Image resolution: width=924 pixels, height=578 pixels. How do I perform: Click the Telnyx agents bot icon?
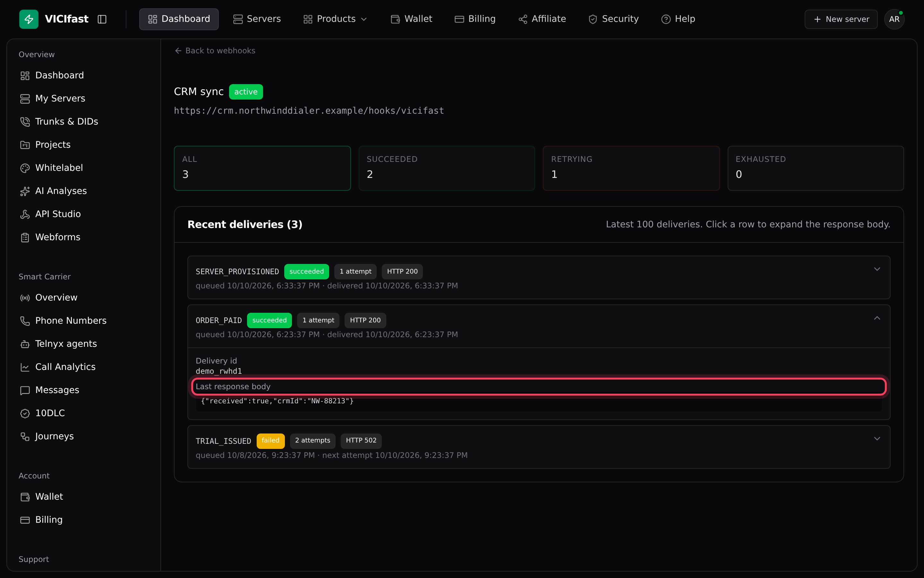click(25, 344)
